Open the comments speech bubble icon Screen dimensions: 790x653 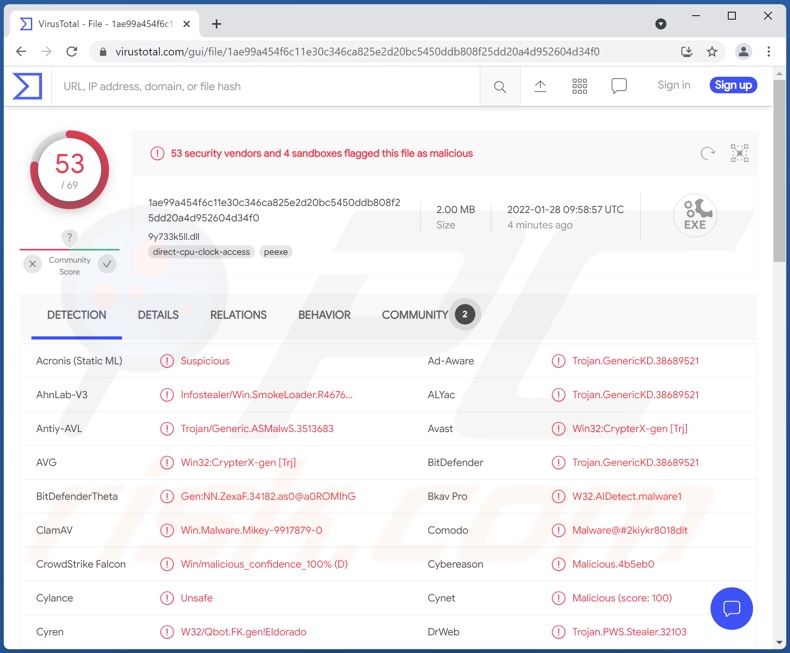(619, 86)
